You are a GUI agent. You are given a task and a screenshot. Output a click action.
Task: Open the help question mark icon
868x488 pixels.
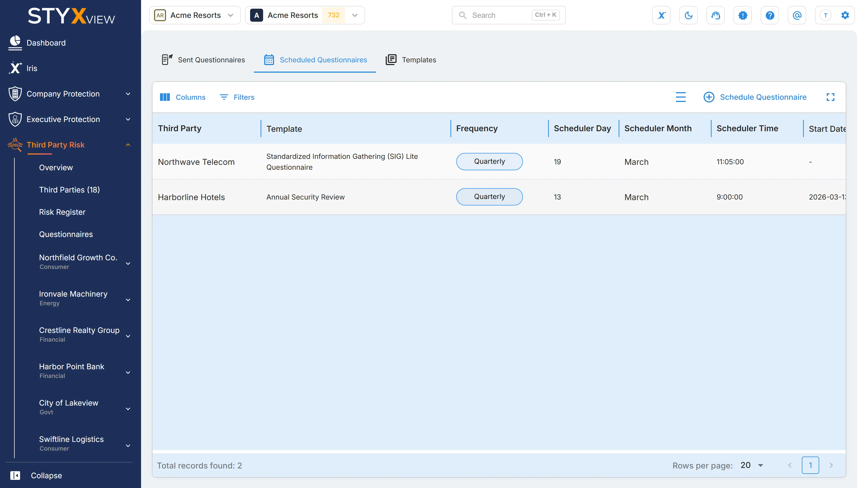770,15
